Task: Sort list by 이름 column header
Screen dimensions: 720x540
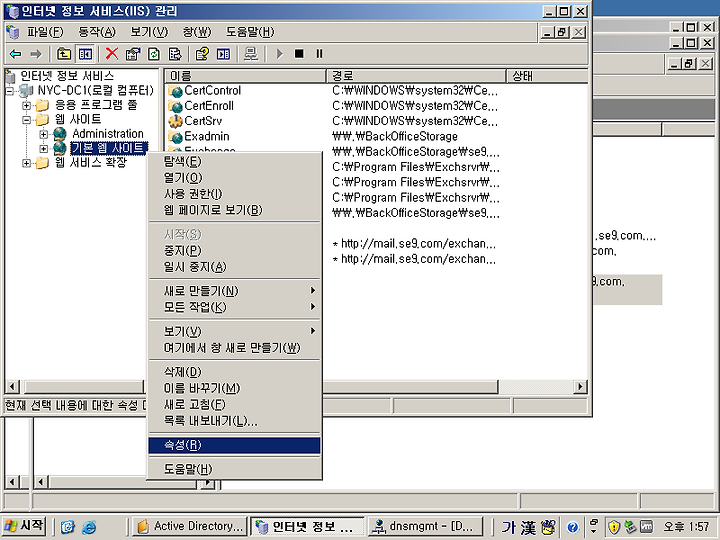Action: [246, 76]
